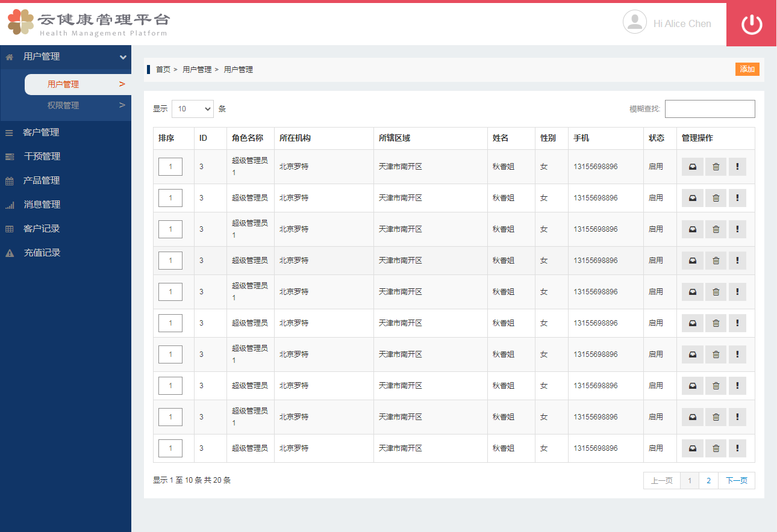Select the table icon beside 客户记录

coord(8,228)
